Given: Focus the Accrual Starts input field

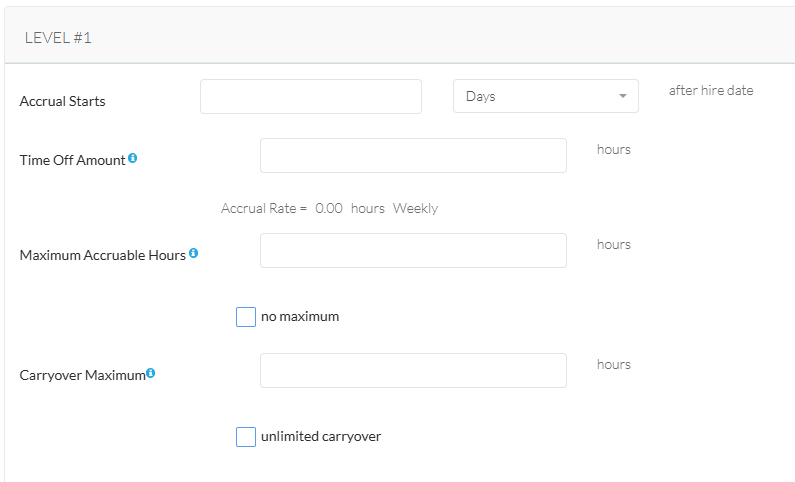Looking at the screenshot, I should (x=311, y=96).
